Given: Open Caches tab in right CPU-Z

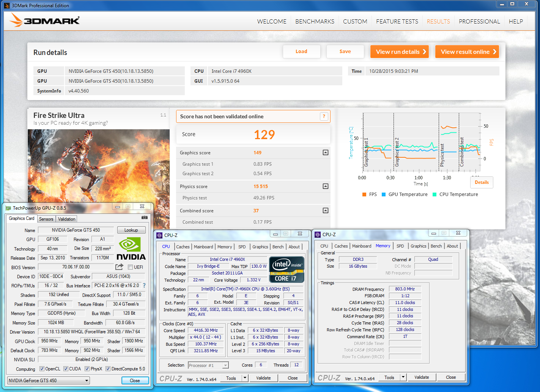Looking at the screenshot, I should coord(341,246).
